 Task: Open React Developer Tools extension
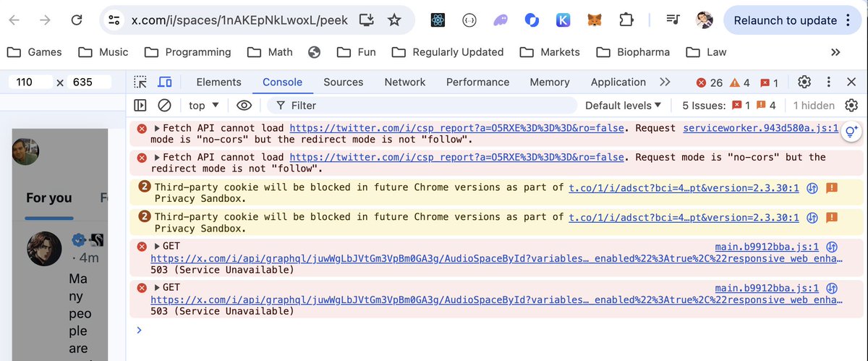[437, 20]
